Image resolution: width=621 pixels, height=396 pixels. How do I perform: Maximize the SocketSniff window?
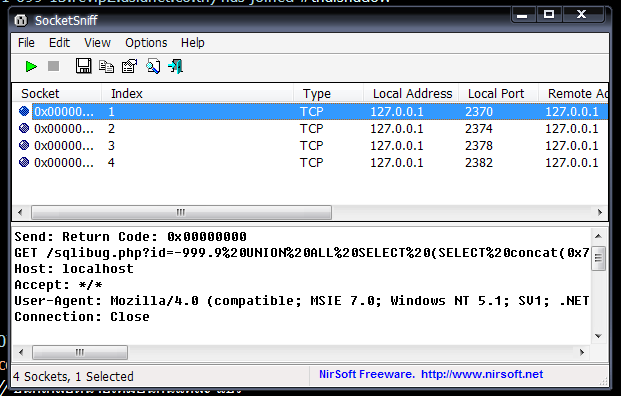tap(549, 15)
